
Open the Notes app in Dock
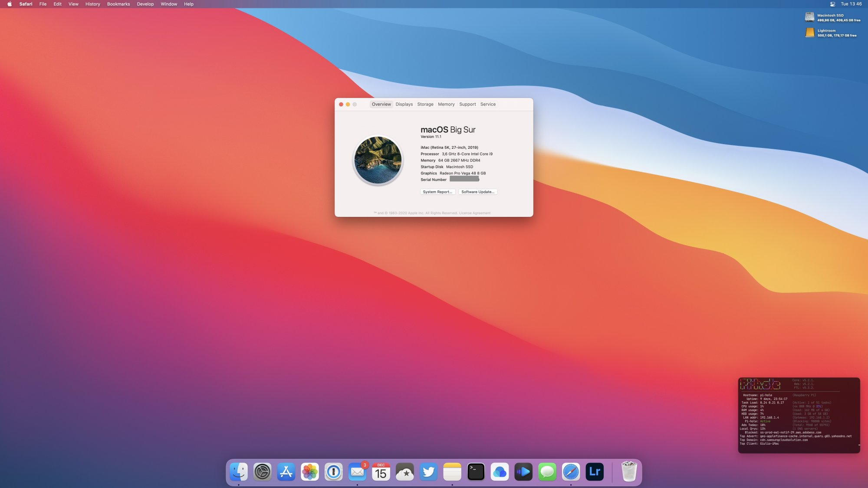[x=452, y=472]
